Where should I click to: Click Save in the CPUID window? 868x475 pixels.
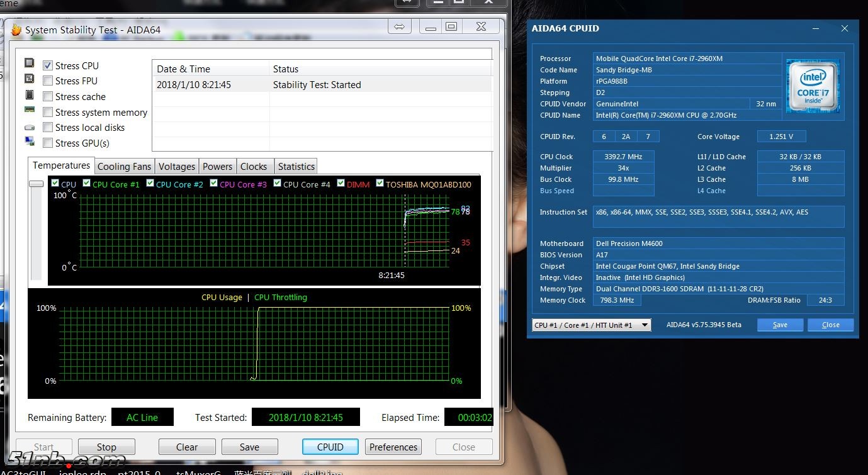coord(780,325)
